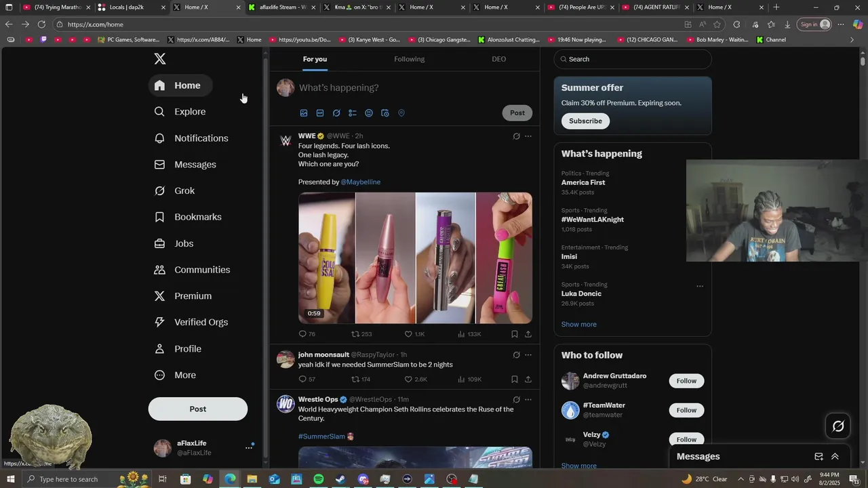Switch to aflaxlife Stream browser tab

click(280, 7)
